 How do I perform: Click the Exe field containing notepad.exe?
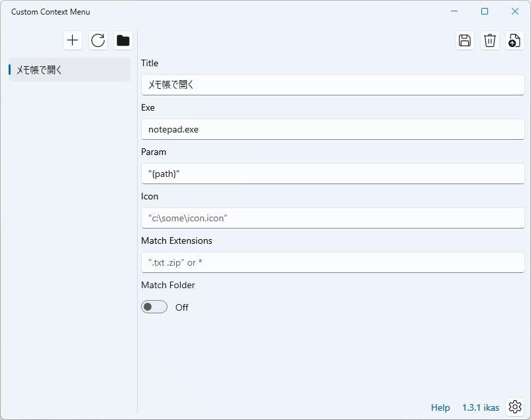click(332, 129)
